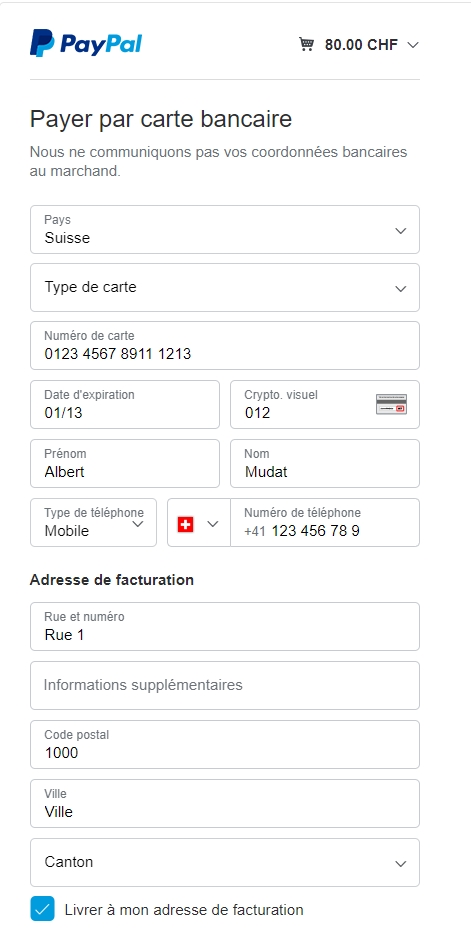
Task: Click the Nom field
Action: click(325, 463)
